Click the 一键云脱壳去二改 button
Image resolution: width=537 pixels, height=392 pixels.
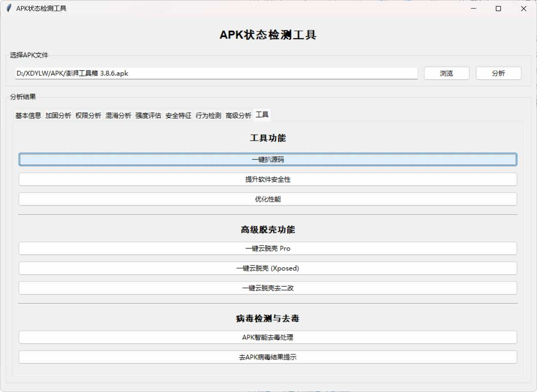pyautogui.click(x=268, y=288)
